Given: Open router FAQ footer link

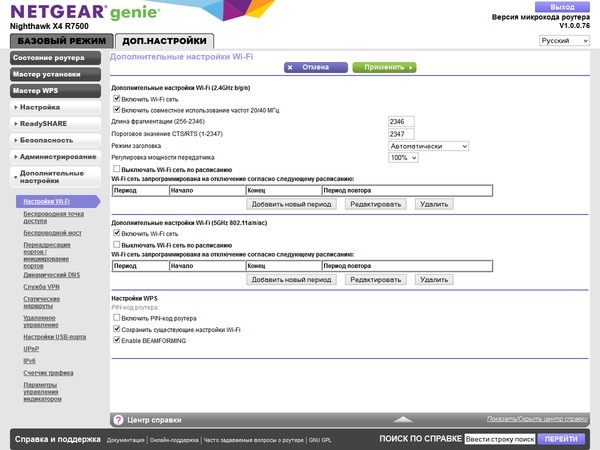Looking at the screenshot, I should [x=253, y=440].
